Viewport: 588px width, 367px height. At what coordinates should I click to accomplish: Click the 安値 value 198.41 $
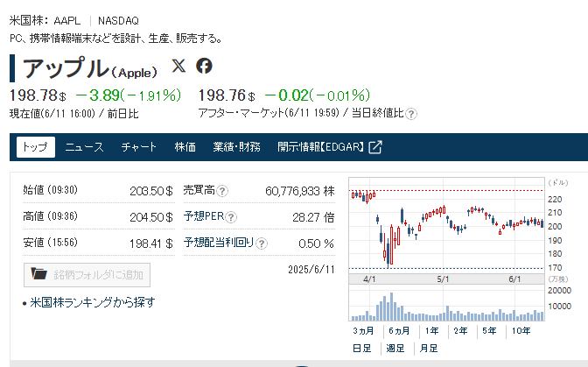pos(151,243)
